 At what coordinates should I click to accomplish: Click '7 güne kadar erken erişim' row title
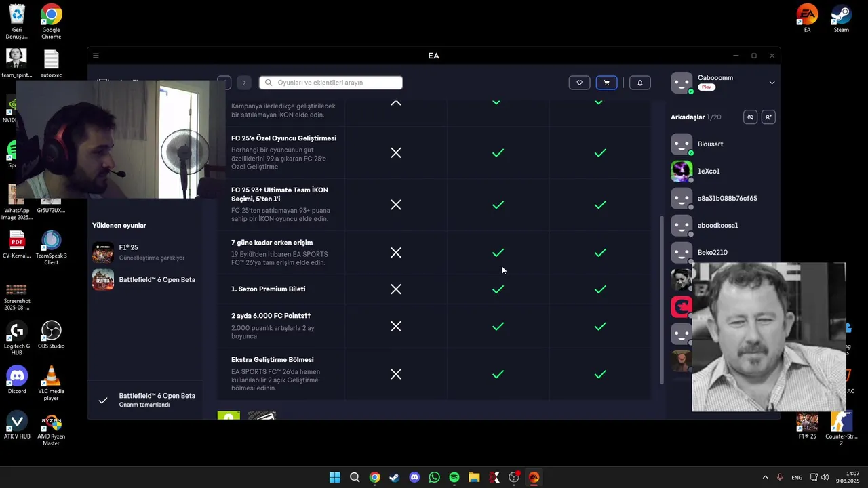(272, 243)
